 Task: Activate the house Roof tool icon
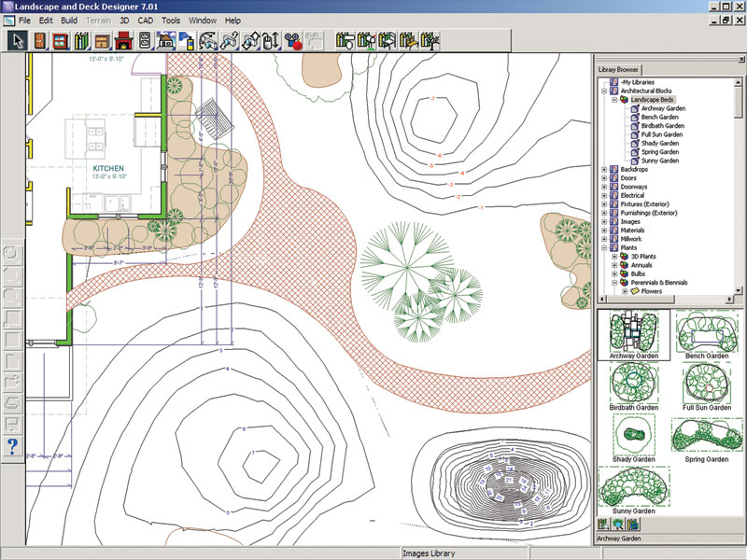coord(166,41)
